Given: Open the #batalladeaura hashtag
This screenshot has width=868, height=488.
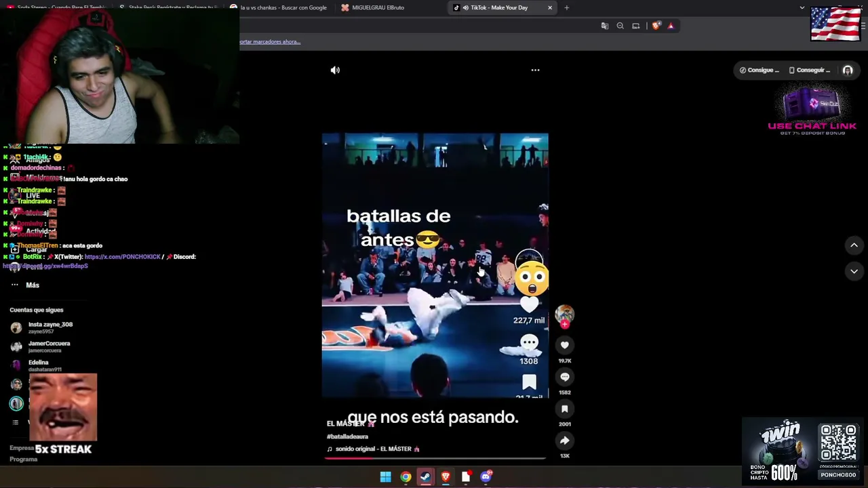Looking at the screenshot, I should point(347,436).
